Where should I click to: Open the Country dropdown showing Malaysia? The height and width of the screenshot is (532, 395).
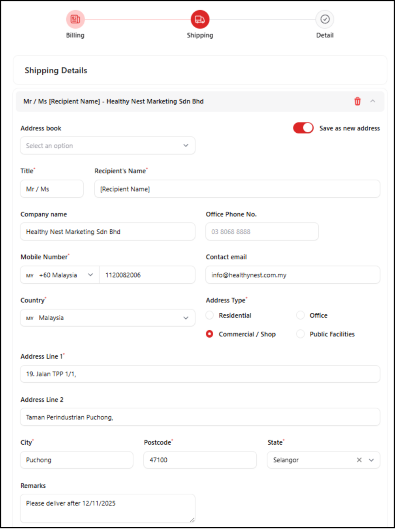point(107,318)
